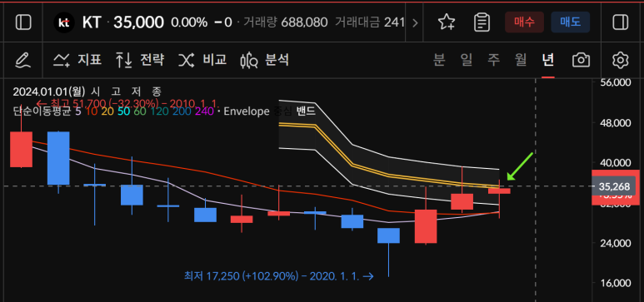Click the KT stock name
This screenshot has width=644, height=302.
[92, 22]
